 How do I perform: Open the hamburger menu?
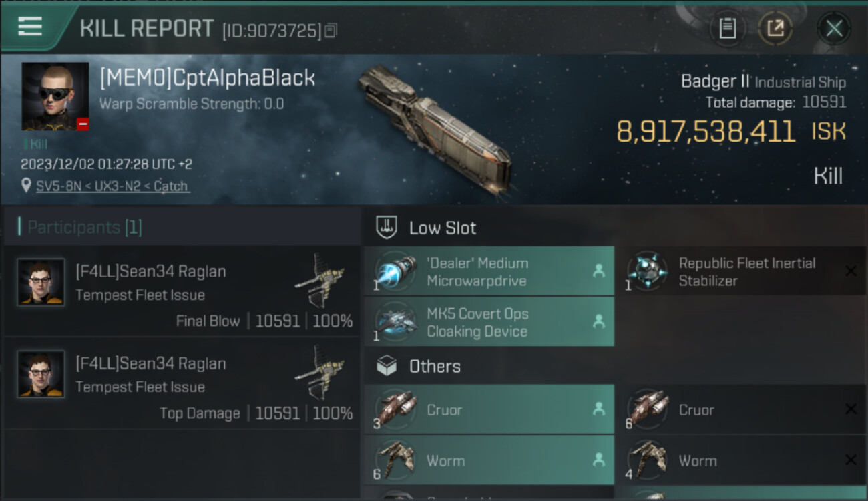click(x=30, y=27)
